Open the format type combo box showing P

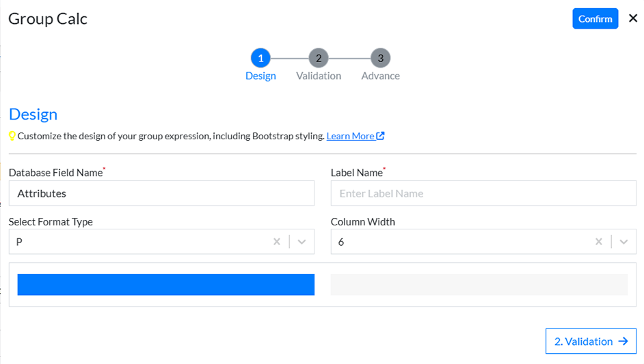pyautogui.click(x=137, y=242)
